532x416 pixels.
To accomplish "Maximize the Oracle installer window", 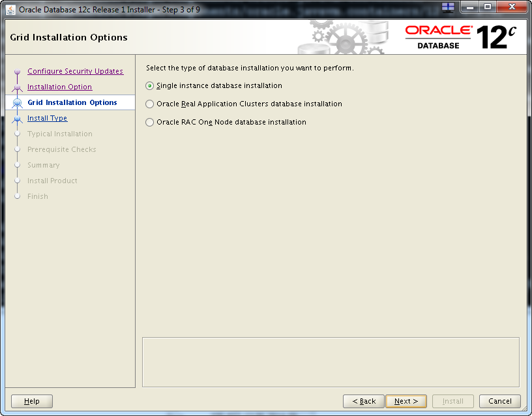I will tap(488, 7).
